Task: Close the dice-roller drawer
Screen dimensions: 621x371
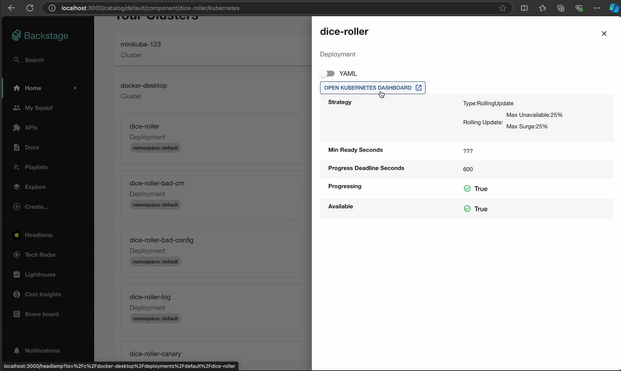Action: pyautogui.click(x=604, y=34)
